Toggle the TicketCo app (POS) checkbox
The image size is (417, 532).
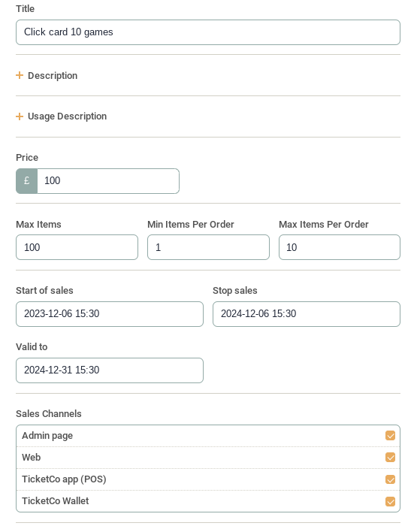(x=390, y=479)
